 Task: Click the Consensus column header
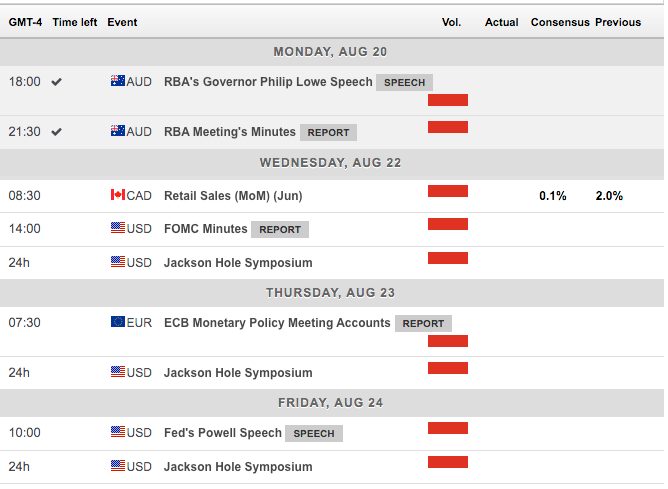(559, 22)
